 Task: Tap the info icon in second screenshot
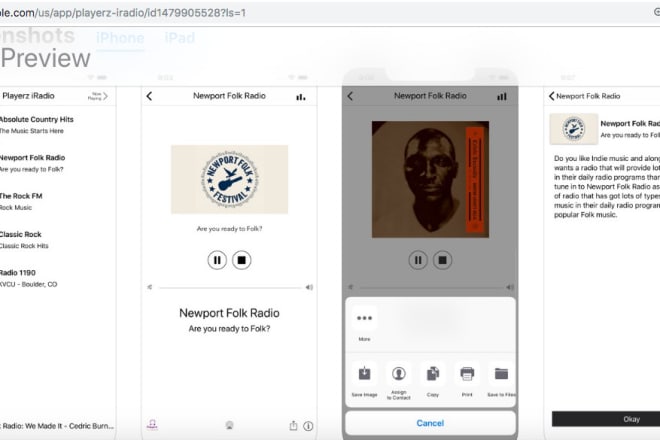(308, 426)
